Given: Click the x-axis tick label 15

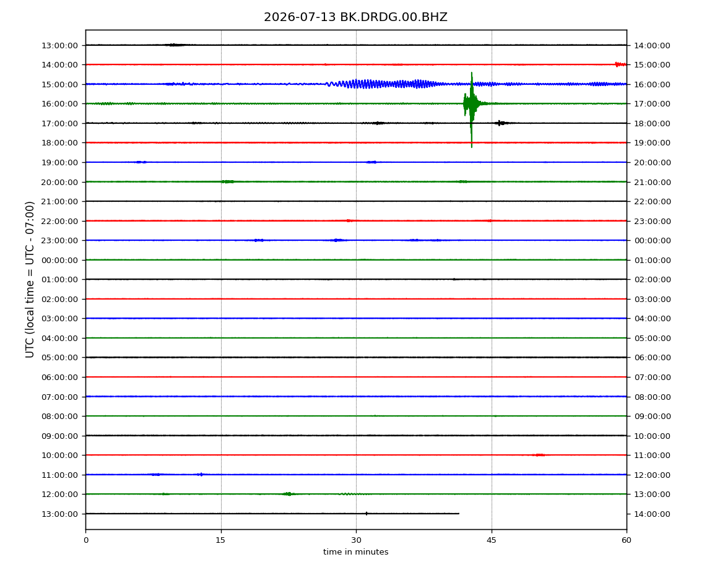Looking at the screenshot, I should click(x=220, y=540).
